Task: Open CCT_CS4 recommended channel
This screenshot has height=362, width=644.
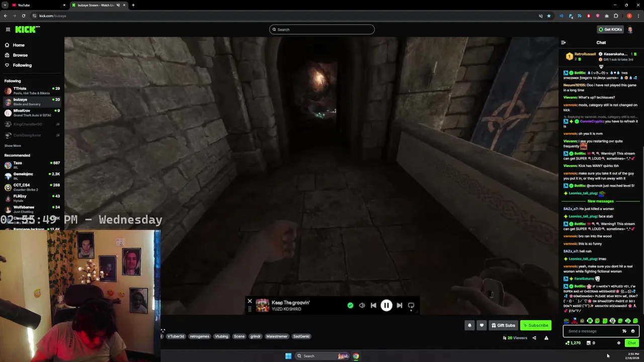Action: tap(32, 187)
